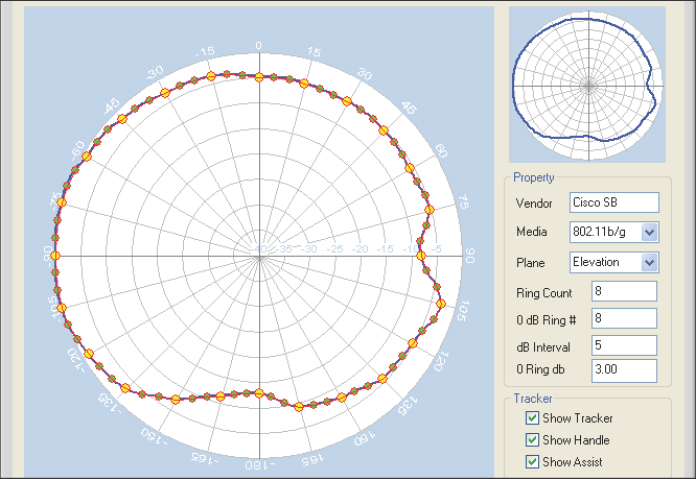Click the 0 dB Ring # field
Viewport: 696px width, 479px height.
coord(624,318)
